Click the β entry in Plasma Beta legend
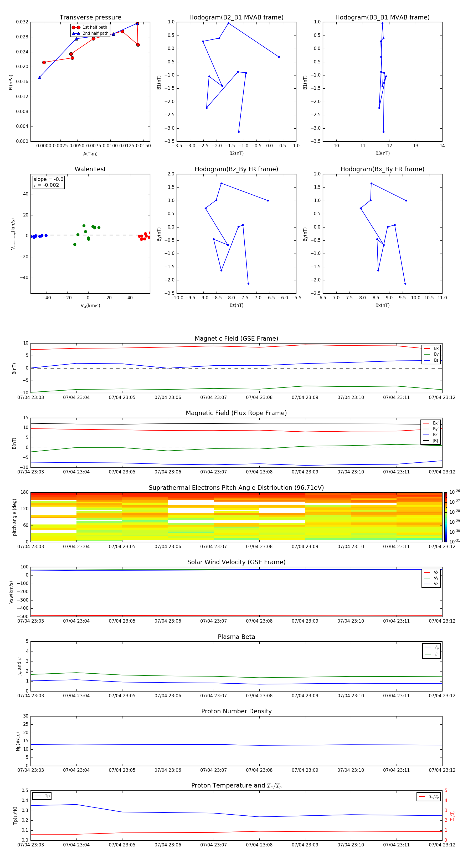The width and height of the screenshot is (473, 868). [x=431, y=654]
